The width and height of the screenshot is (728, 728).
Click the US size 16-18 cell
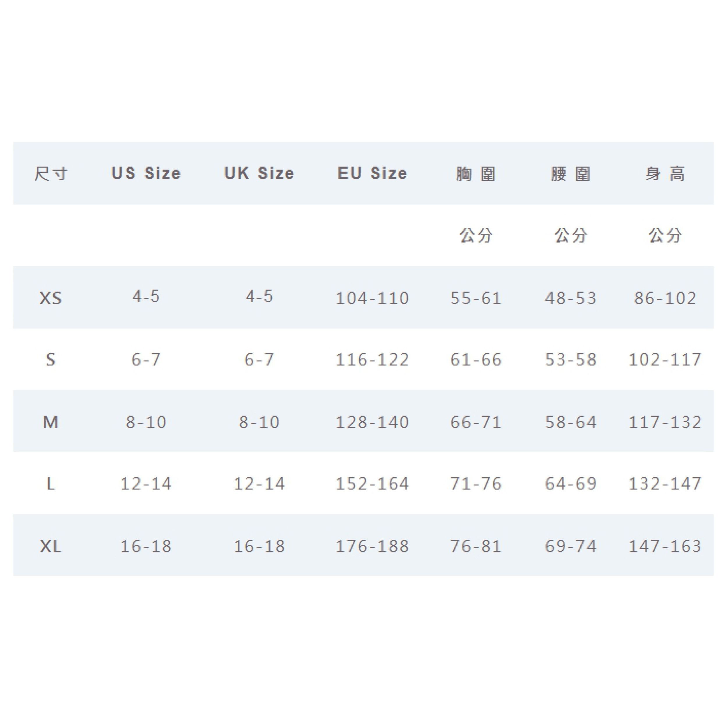146,546
